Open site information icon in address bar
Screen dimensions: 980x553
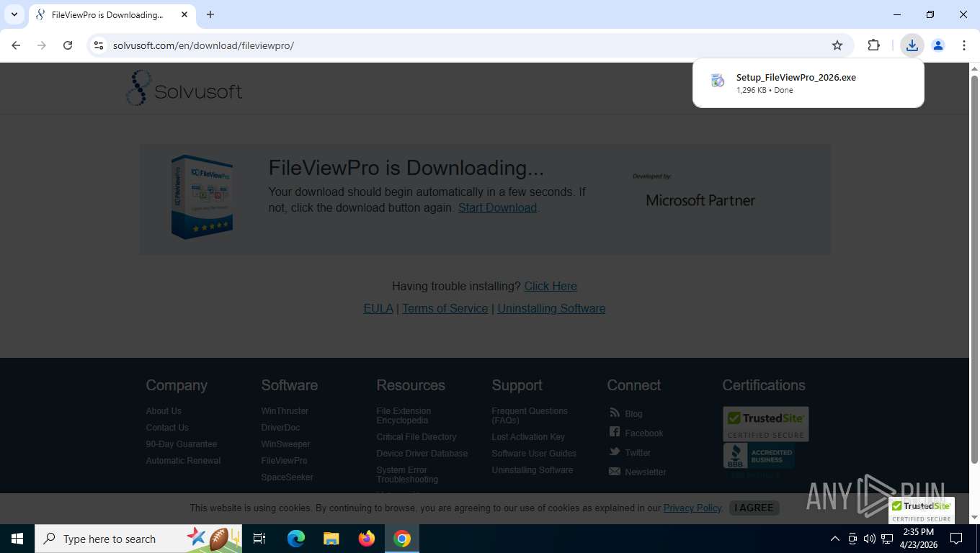click(x=99, y=45)
